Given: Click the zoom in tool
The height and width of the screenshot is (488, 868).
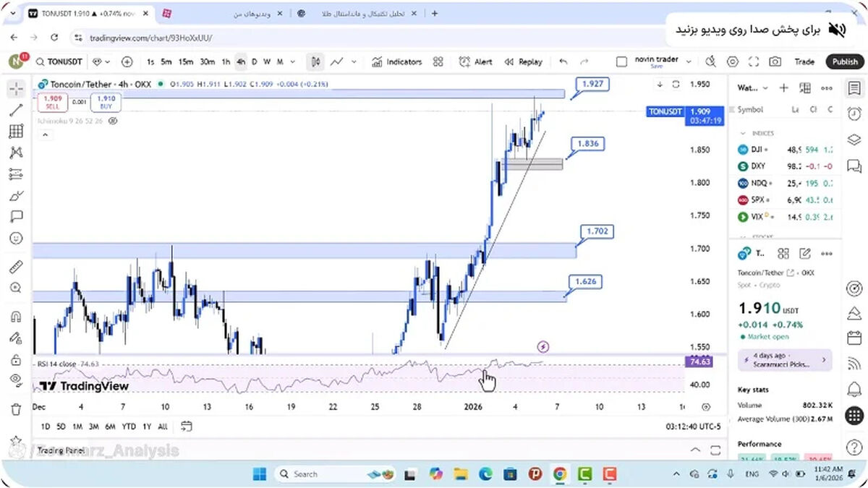Looking at the screenshot, I should click(16, 288).
